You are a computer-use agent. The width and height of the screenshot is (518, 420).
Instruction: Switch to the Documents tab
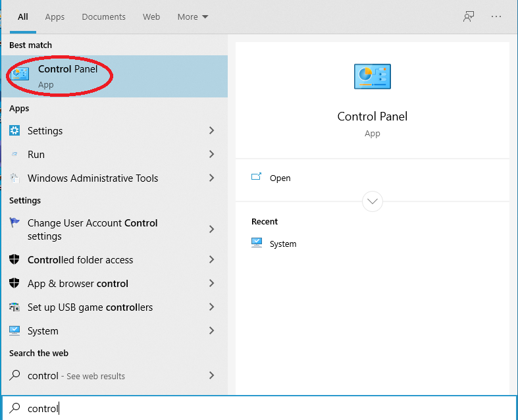click(x=104, y=16)
